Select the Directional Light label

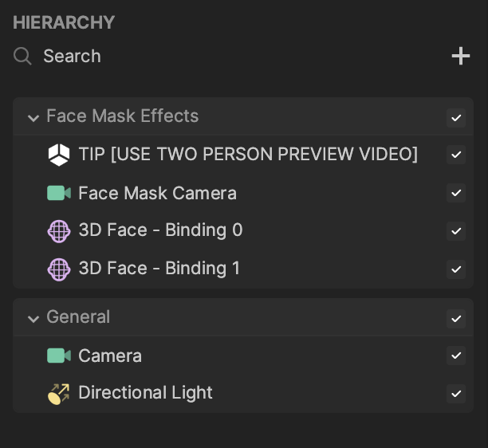pos(145,393)
